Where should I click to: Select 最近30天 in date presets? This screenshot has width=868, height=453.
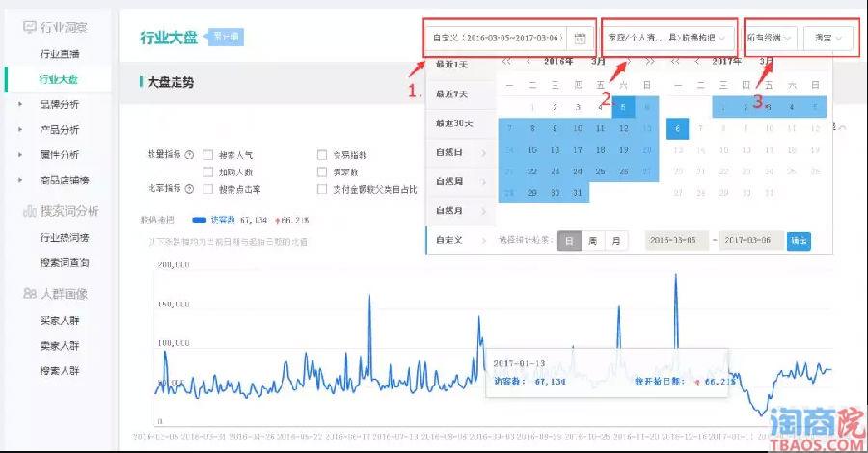(454, 123)
